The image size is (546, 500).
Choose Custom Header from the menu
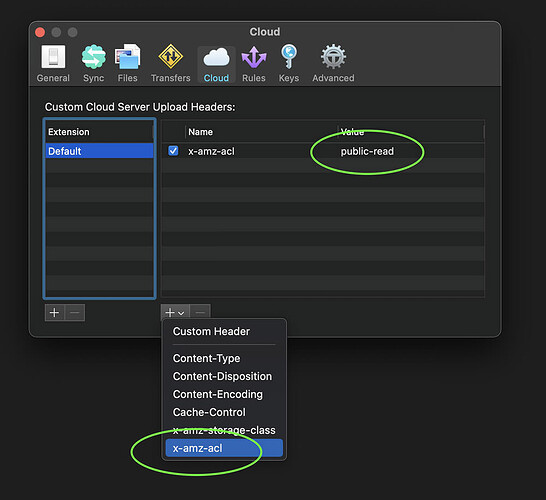tap(211, 331)
